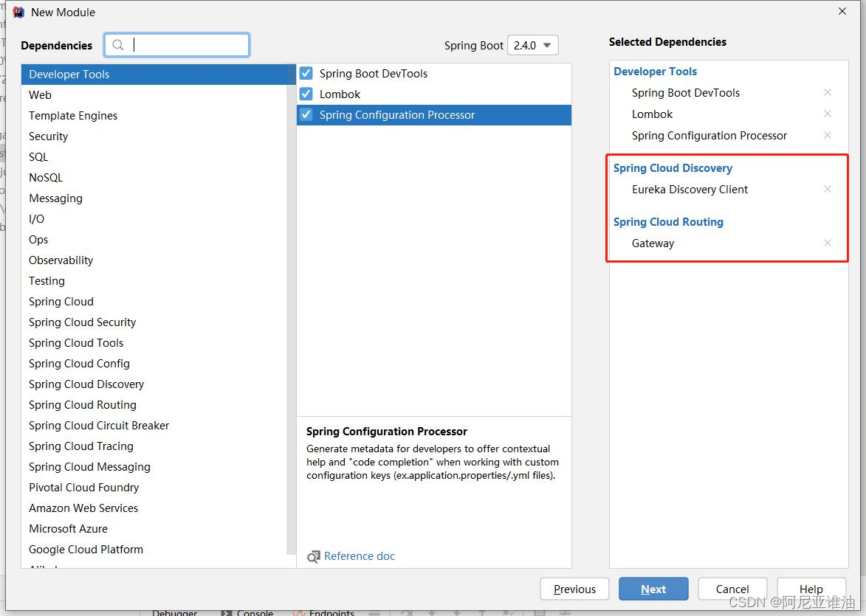Select the Google Cloud Platform category

[x=154, y=550]
